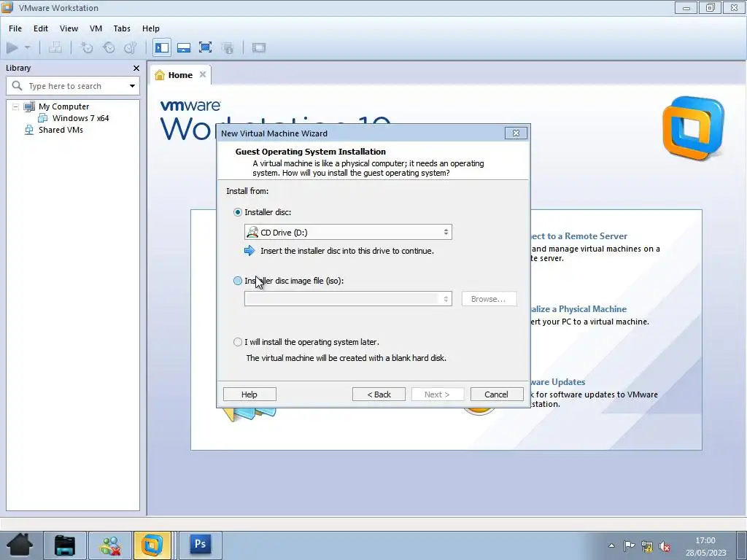The height and width of the screenshot is (560, 747).
Task: Click the My Computer monitor icon
Action: tap(29, 106)
